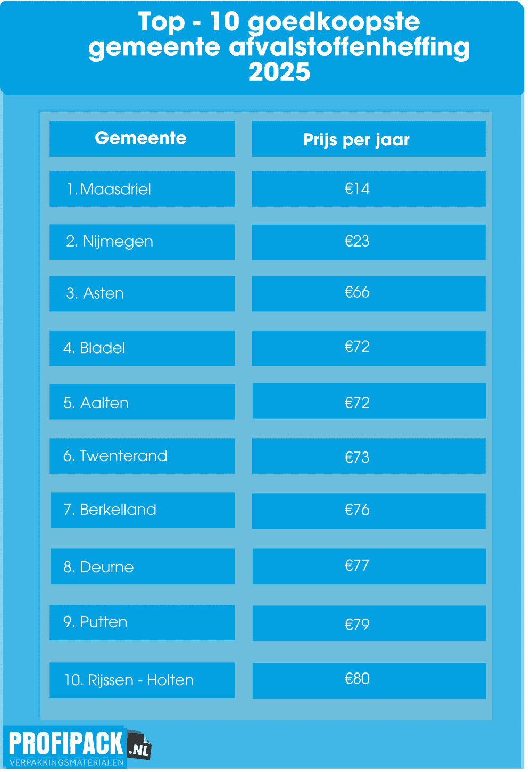Select the €23 price cell
This screenshot has width=532, height=772.
pos(369,242)
